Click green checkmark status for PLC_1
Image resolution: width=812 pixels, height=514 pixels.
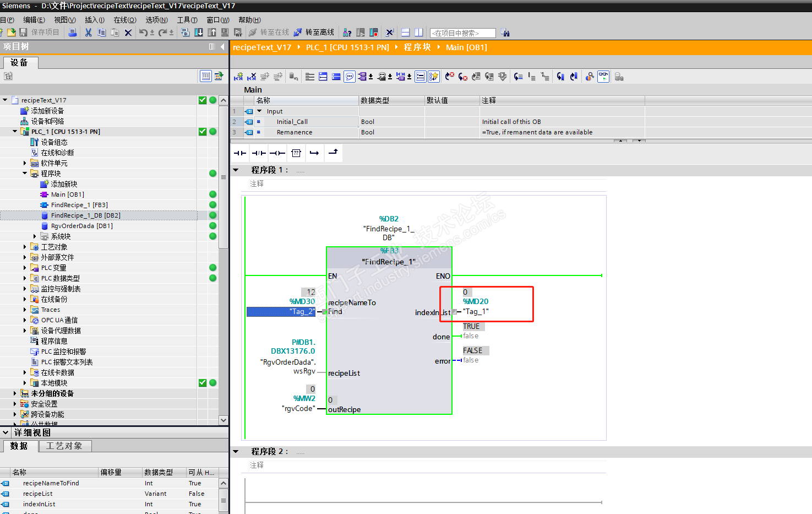pos(203,132)
